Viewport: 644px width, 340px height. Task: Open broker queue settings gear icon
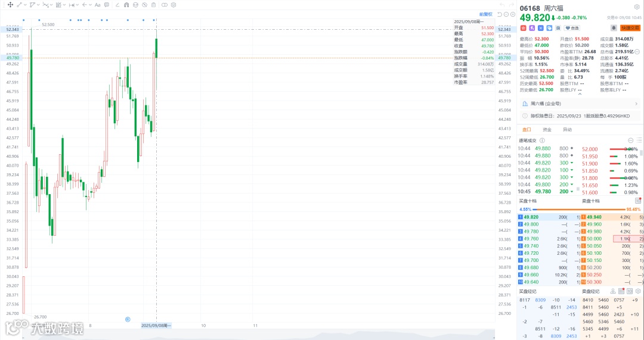pos(638,291)
